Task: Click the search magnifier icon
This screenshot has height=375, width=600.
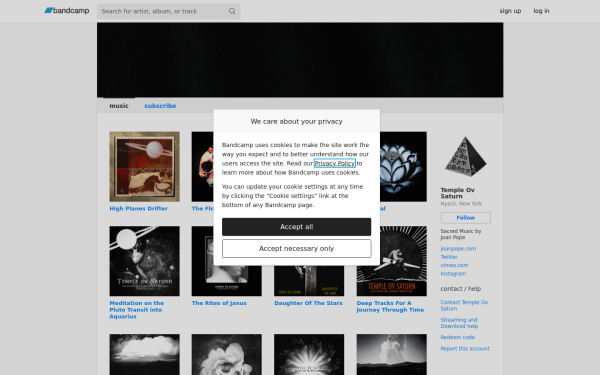Action: pyautogui.click(x=232, y=11)
